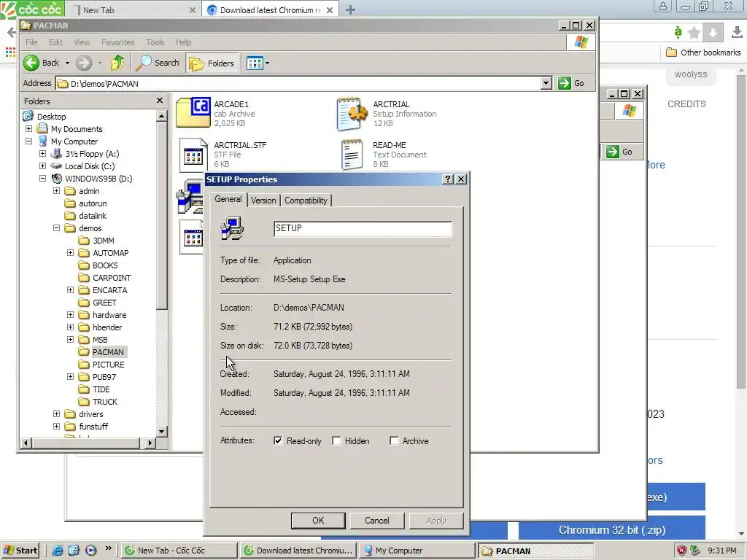Select the ARCTRIAL Setup Information icon
This screenshot has width=747, height=560.
[352, 113]
